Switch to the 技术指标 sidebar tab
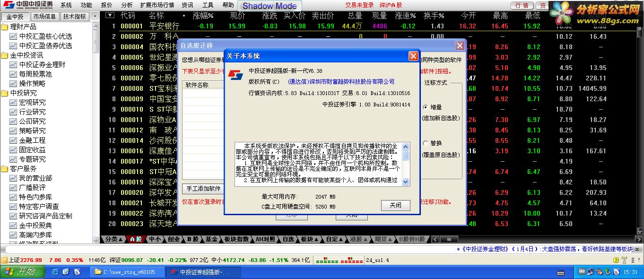Screen dimensions: 644x279 (x=75, y=16)
